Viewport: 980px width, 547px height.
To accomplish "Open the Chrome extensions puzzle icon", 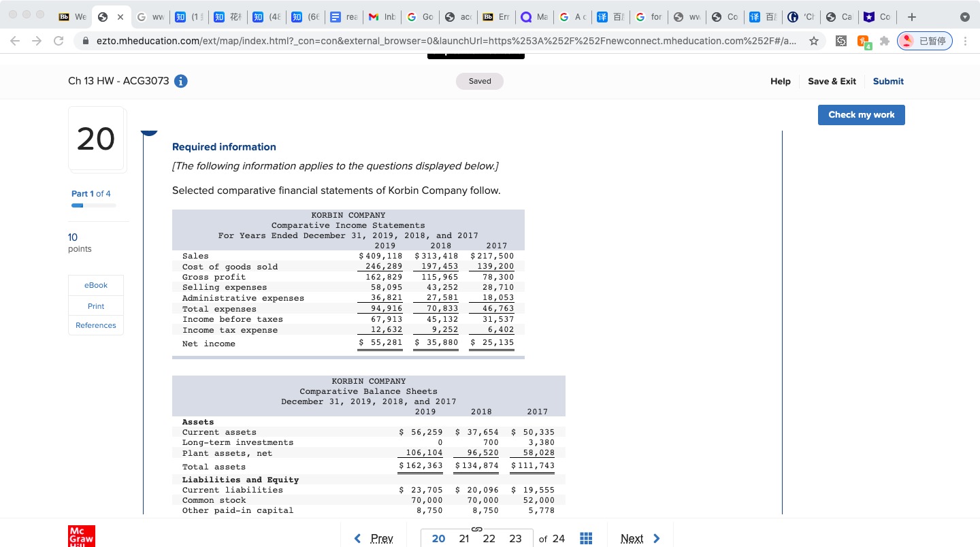I will pos(884,41).
